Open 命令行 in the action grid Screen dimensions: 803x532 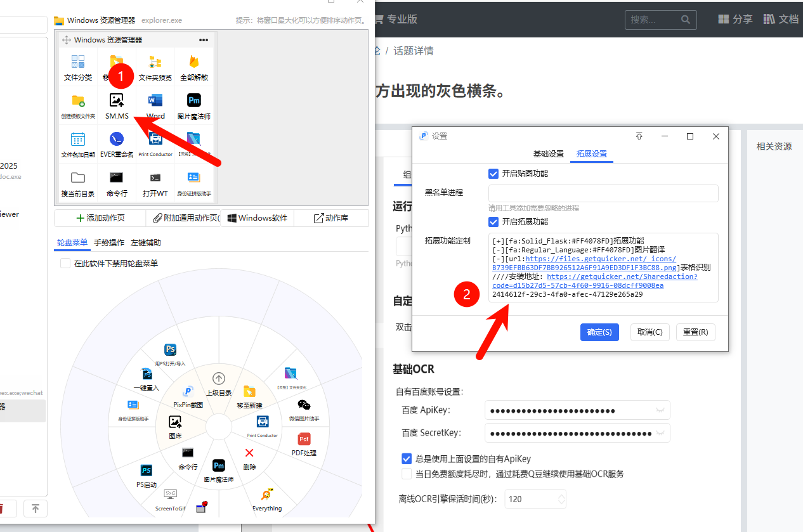click(x=117, y=183)
